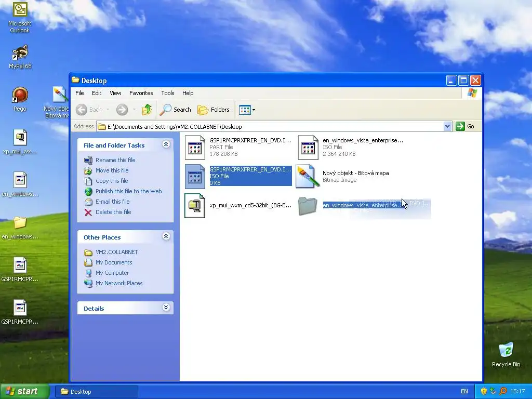Go to VM2.COLLABNET in Other Places
The width and height of the screenshot is (532, 399).
117,252
